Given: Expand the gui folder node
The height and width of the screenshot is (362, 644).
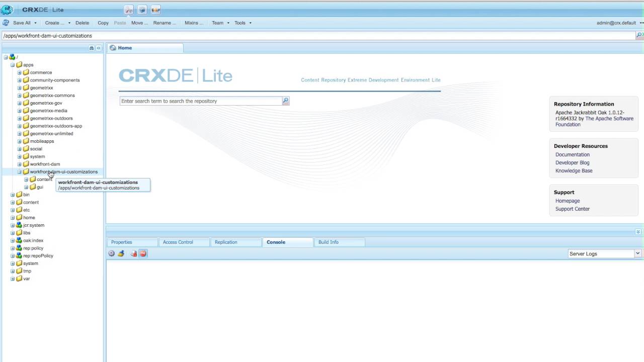Looking at the screenshot, I should pyautogui.click(x=26, y=187).
